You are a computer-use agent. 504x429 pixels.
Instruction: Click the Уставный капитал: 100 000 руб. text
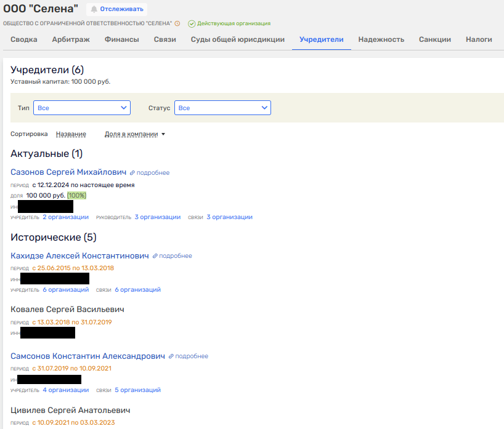point(60,82)
